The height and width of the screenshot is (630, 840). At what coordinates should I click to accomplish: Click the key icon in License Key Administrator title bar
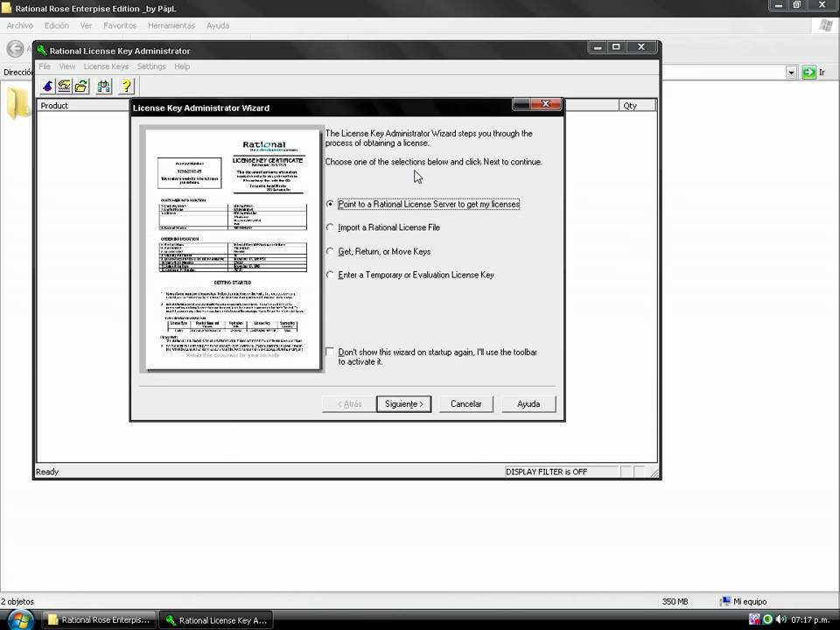click(x=42, y=51)
